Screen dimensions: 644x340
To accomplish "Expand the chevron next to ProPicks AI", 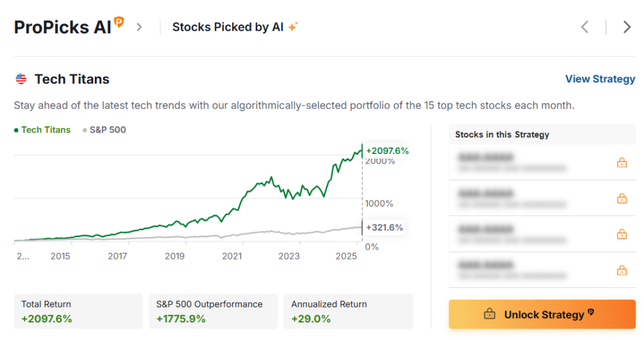I will (140, 27).
